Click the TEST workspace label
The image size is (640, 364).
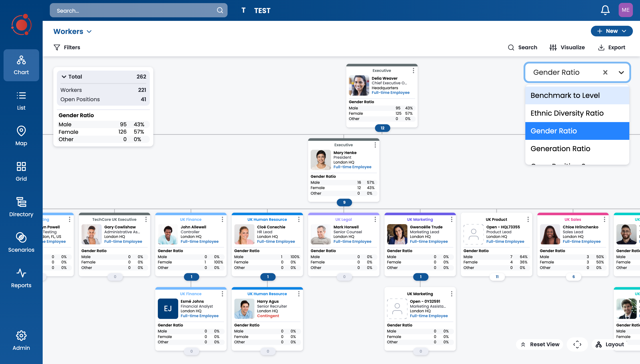262,10
